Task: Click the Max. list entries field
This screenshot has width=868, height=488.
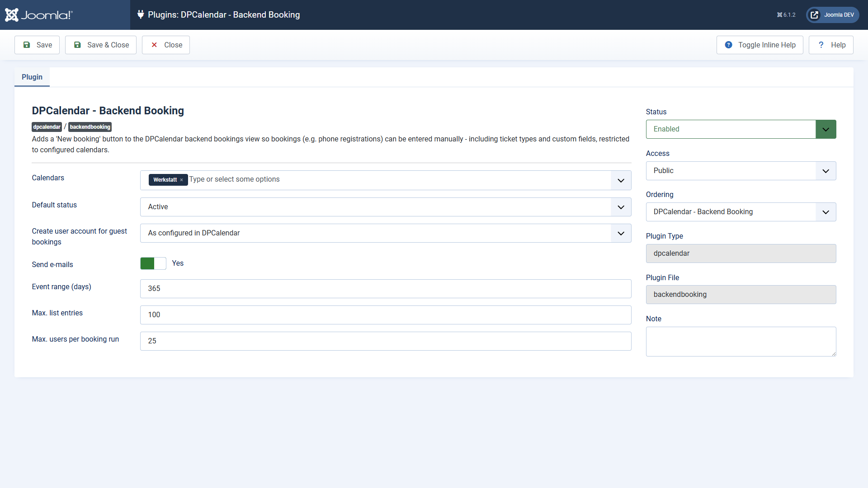Action: [386, 315]
